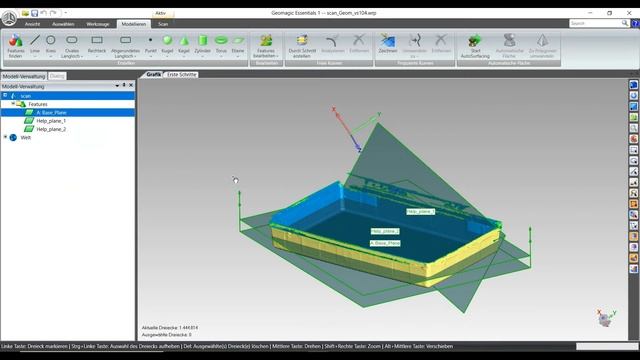Switch to the Grafik view tab
This screenshot has height=360, width=640.
click(153, 75)
